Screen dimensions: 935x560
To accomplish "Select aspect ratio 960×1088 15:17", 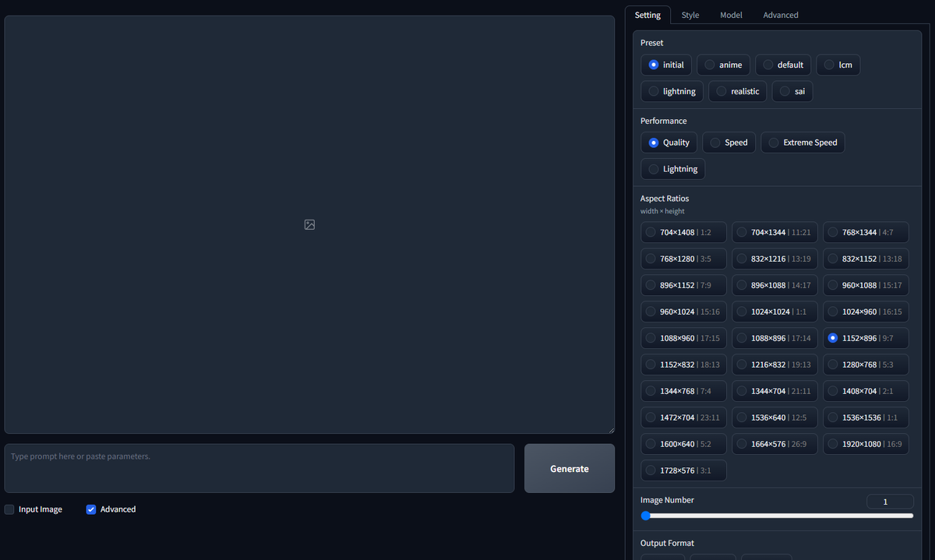I will click(866, 285).
